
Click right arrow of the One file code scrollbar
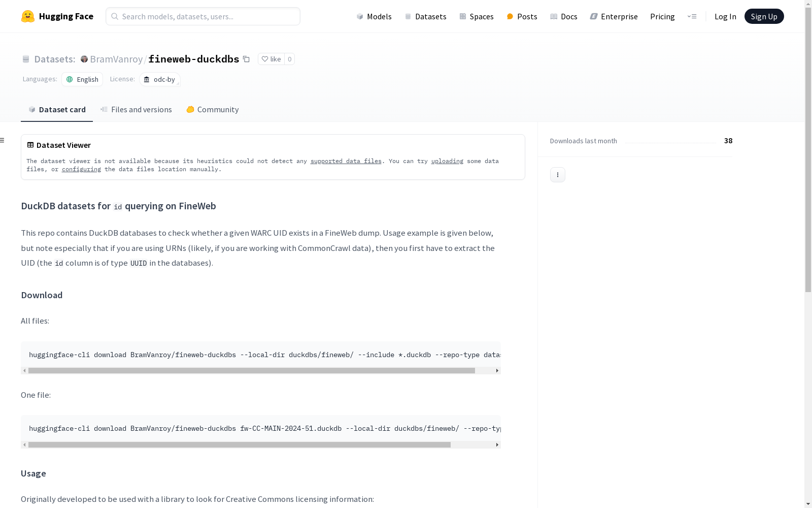coord(497,445)
